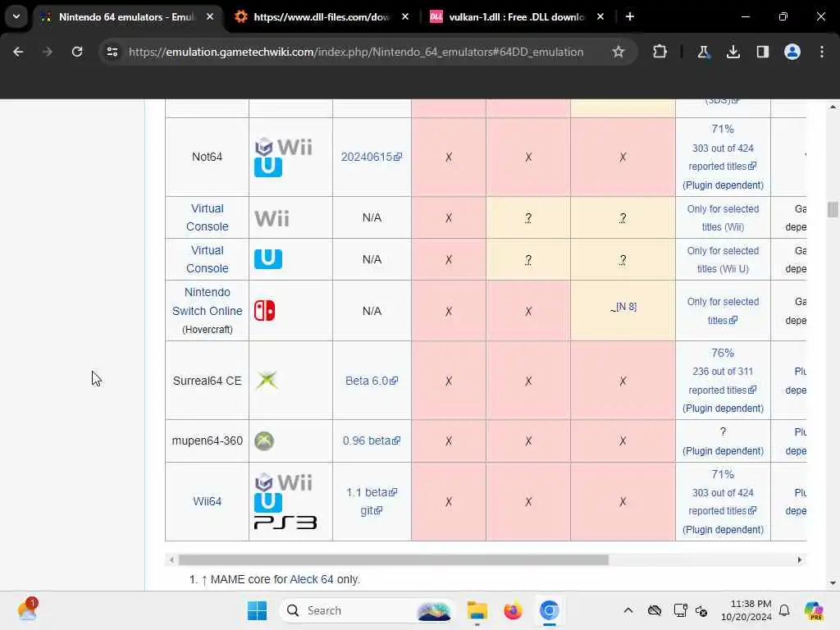The height and width of the screenshot is (630, 840).
Task: Open Chrome Labs flask icon
Action: 703,52
